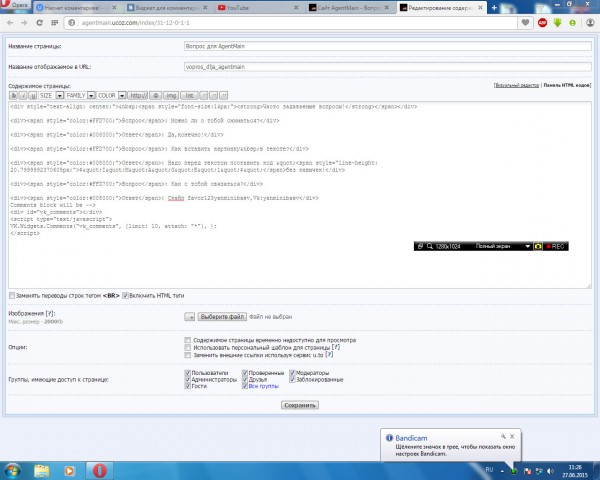Go back with the browser back arrow

click(10, 23)
